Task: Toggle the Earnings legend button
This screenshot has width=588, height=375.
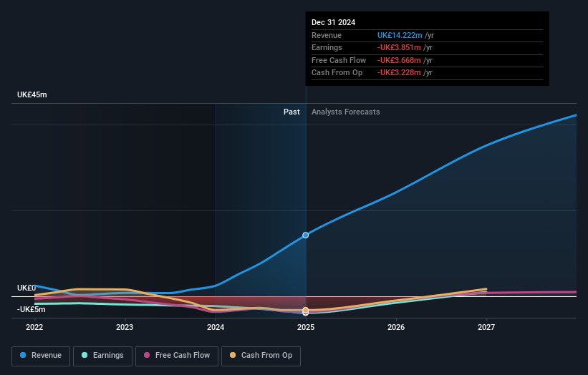Action: [x=102, y=356]
